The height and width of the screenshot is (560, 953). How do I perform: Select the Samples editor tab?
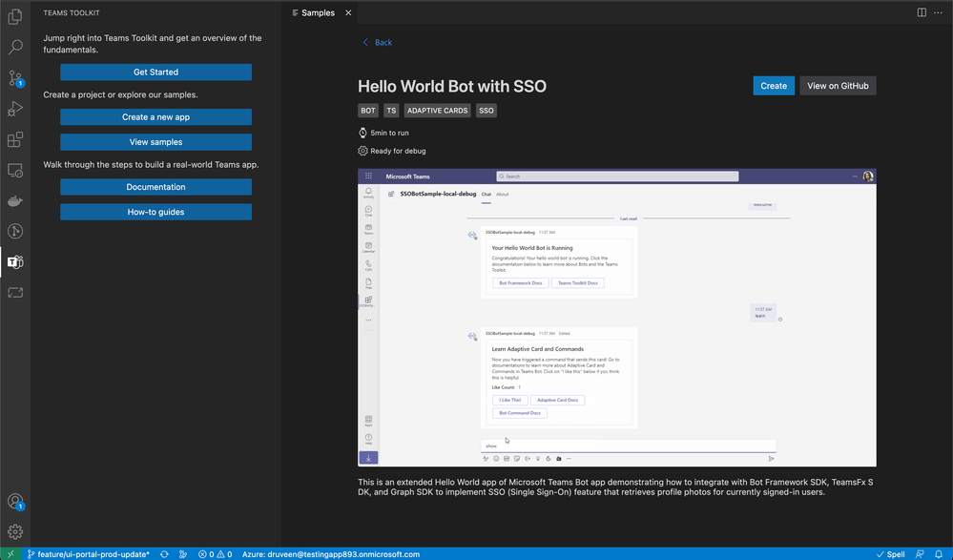point(318,12)
